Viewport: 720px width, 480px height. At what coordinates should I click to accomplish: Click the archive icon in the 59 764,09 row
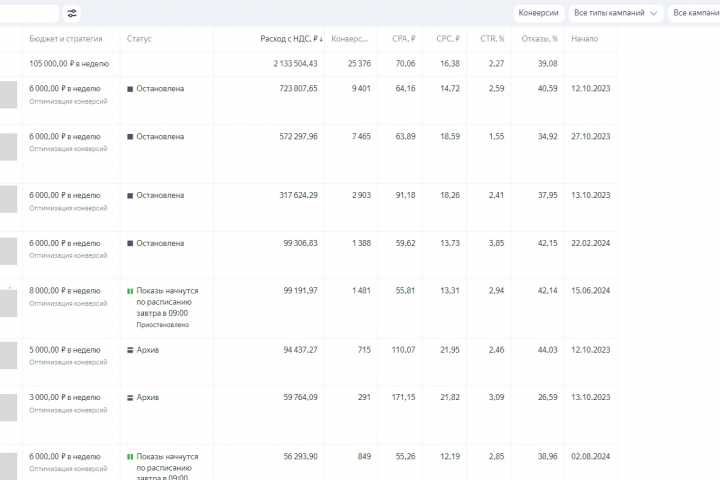130,397
